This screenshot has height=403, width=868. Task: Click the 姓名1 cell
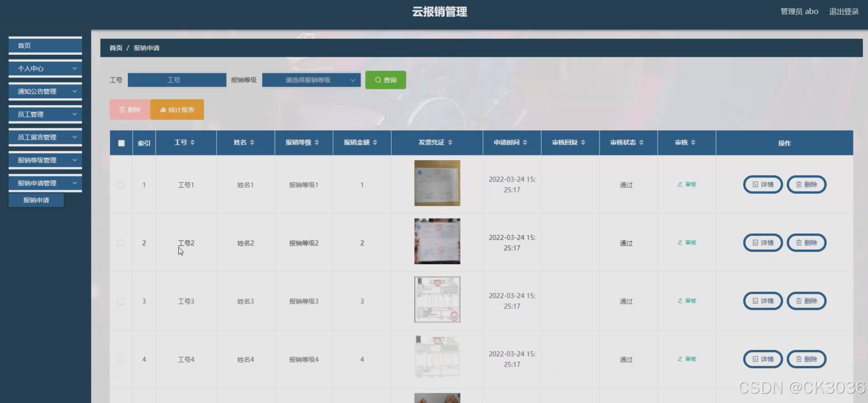point(245,185)
